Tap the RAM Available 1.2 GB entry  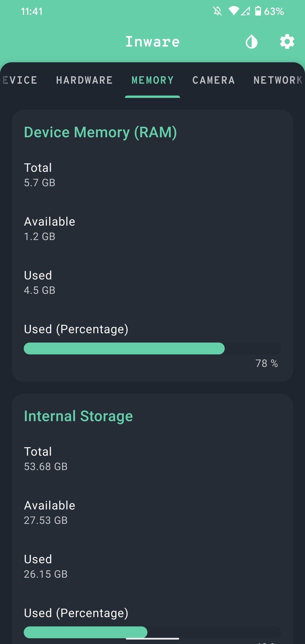pos(50,228)
